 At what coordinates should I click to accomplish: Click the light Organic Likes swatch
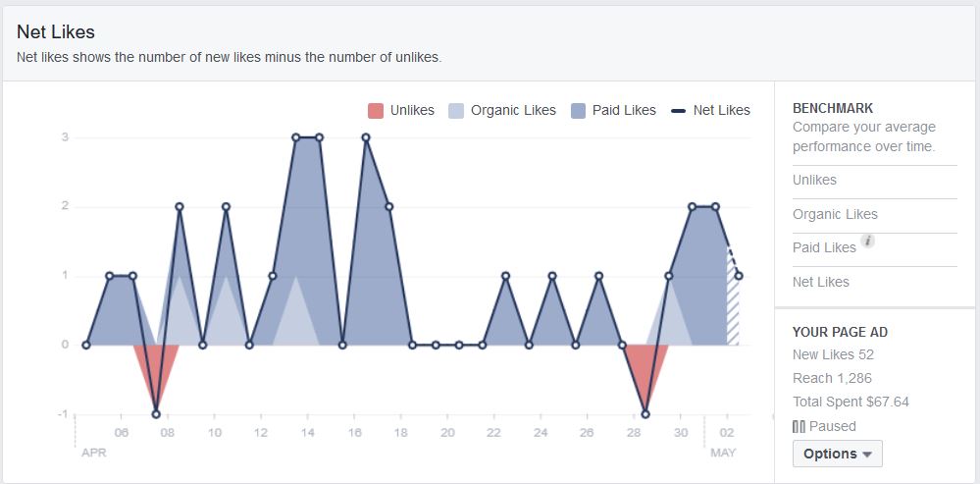coord(456,111)
